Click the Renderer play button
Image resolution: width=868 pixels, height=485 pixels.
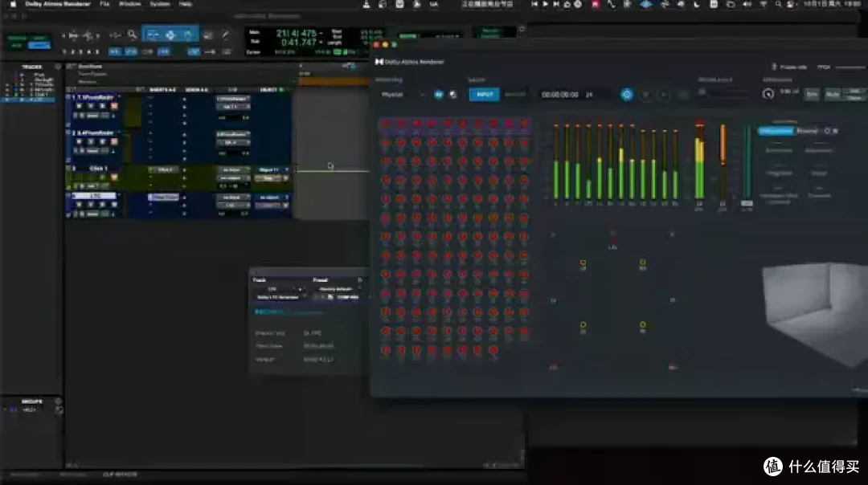tap(664, 95)
